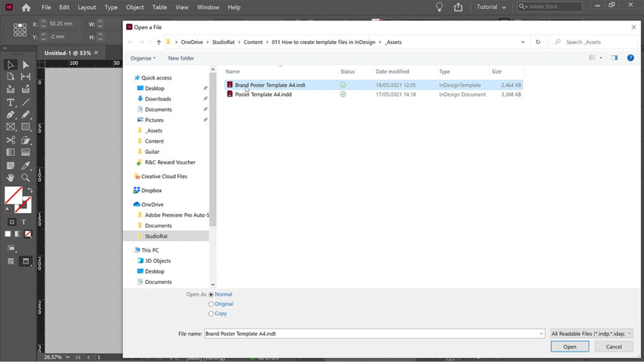
Task: Open the Window menu
Action: [x=208, y=7]
